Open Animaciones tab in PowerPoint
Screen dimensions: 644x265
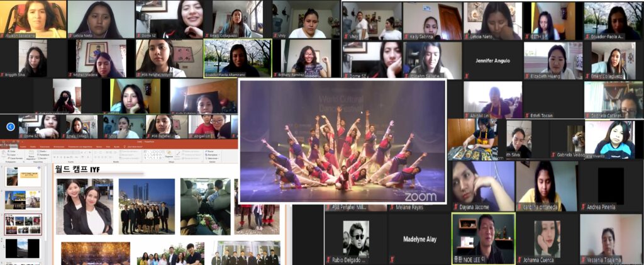[x=58, y=147]
